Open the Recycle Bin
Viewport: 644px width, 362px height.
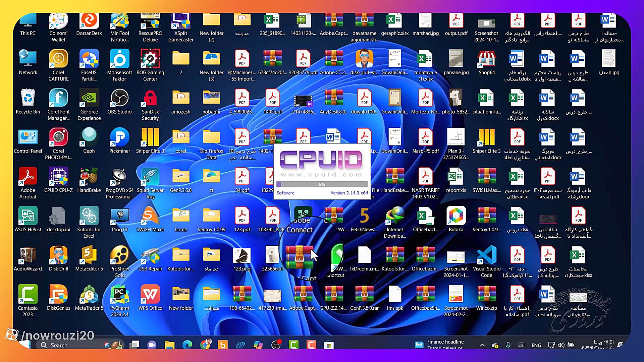[x=28, y=101]
